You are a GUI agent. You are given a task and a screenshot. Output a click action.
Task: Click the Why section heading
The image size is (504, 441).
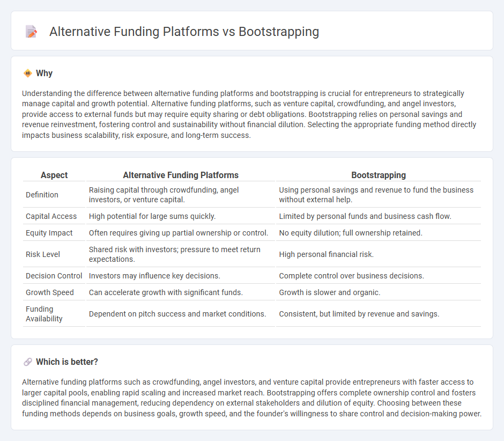pyautogui.click(x=44, y=73)
